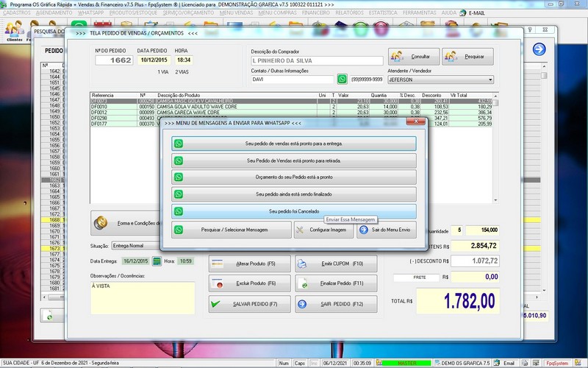Open the E-MAIL menu bar item

coord(472,13)
